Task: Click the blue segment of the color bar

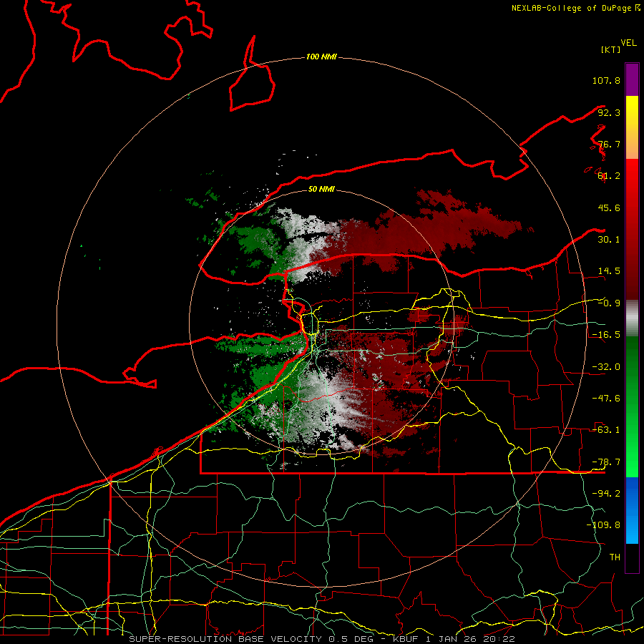Action: point(632,510)
